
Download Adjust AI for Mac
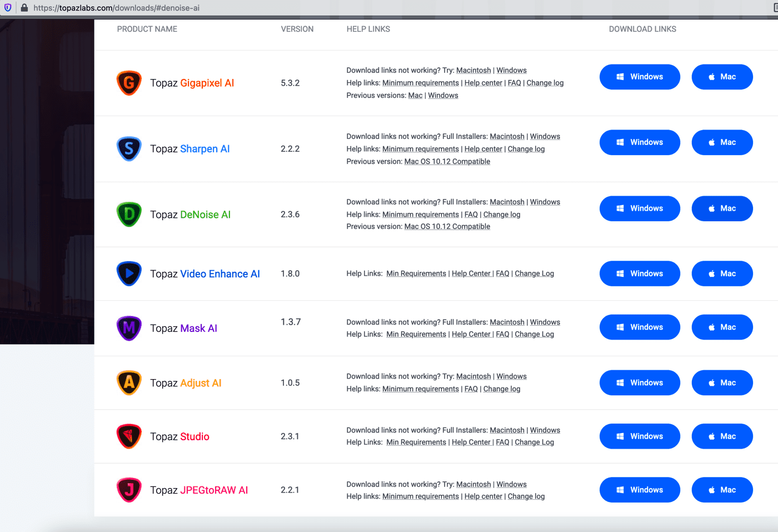coord(722,382)
